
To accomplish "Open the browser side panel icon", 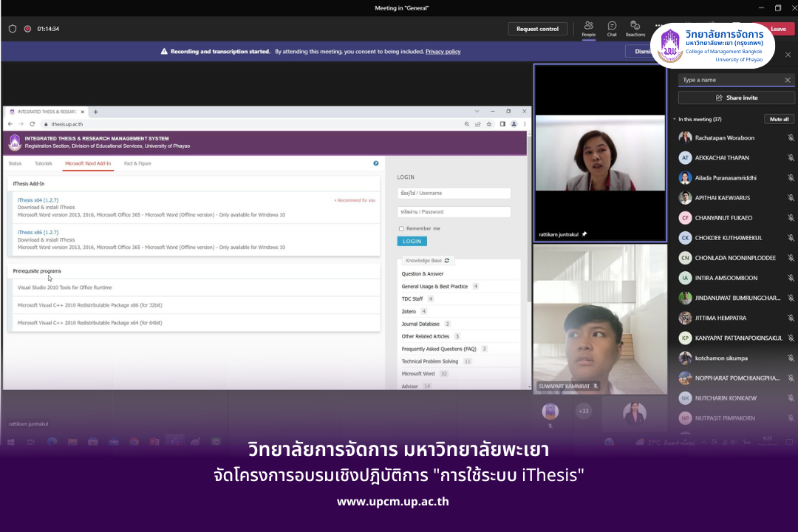I will click(x=502, y=123).
